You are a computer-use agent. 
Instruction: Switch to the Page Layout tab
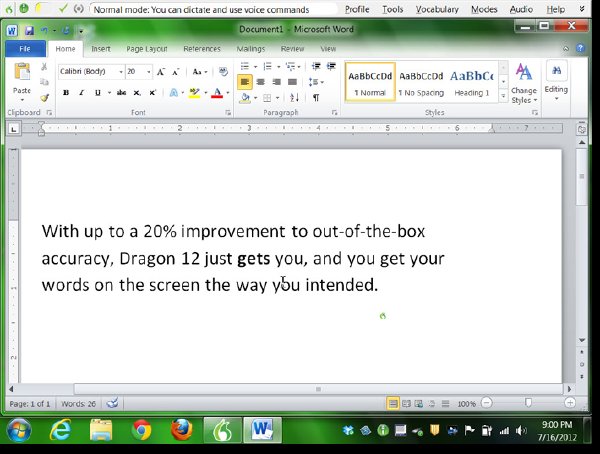click(147, 49)
